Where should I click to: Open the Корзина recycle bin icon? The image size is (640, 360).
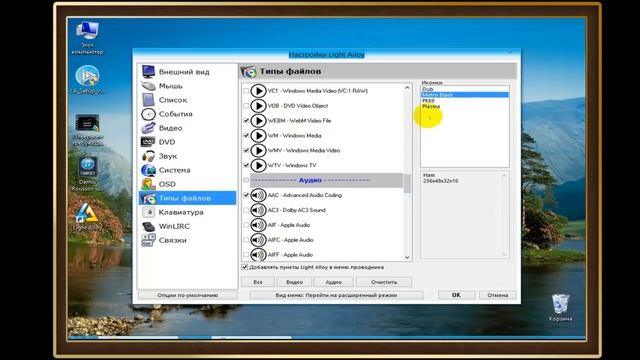click(560, 307)
